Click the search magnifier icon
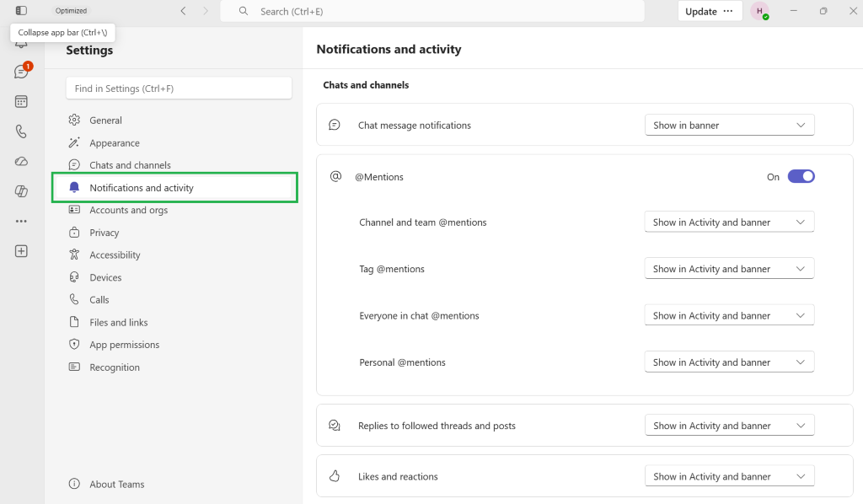 244,11
